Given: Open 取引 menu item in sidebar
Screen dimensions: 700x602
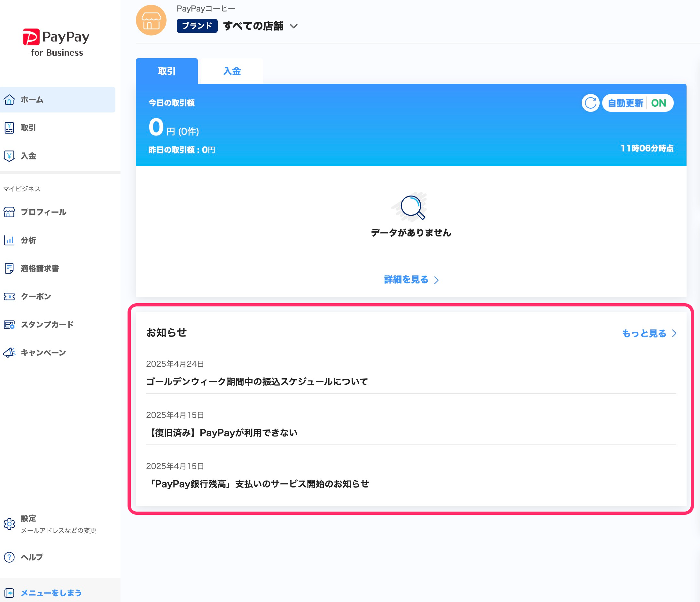Looking at the screenshot, I should [58, 128].
